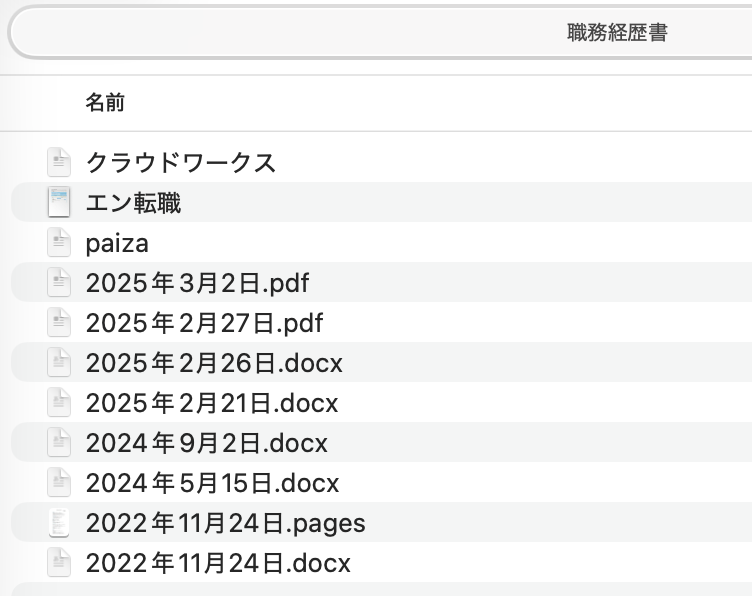Click the 2024年9月2日.docx file icon
This screenshot has height=596, width=752.
[60, 442]
